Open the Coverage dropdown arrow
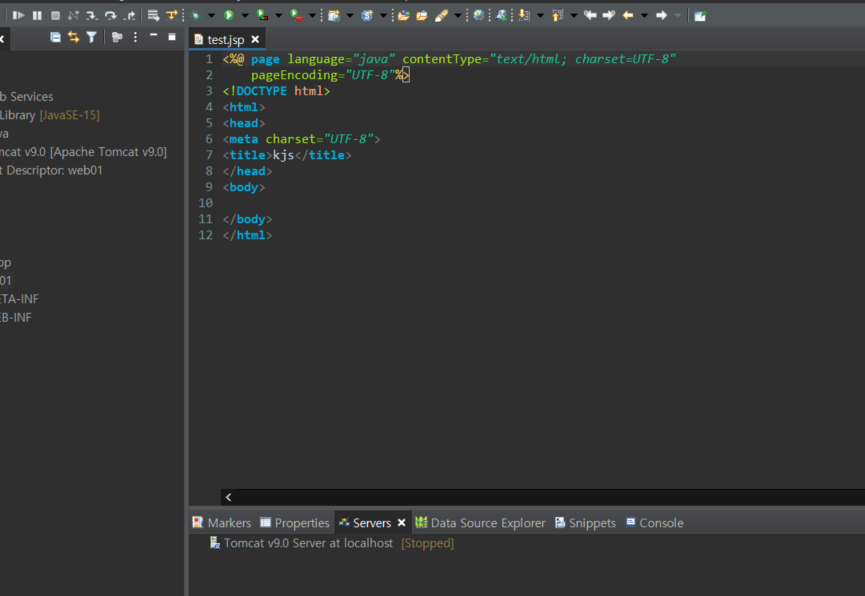The image size is (865, 596). pos(279,15)
